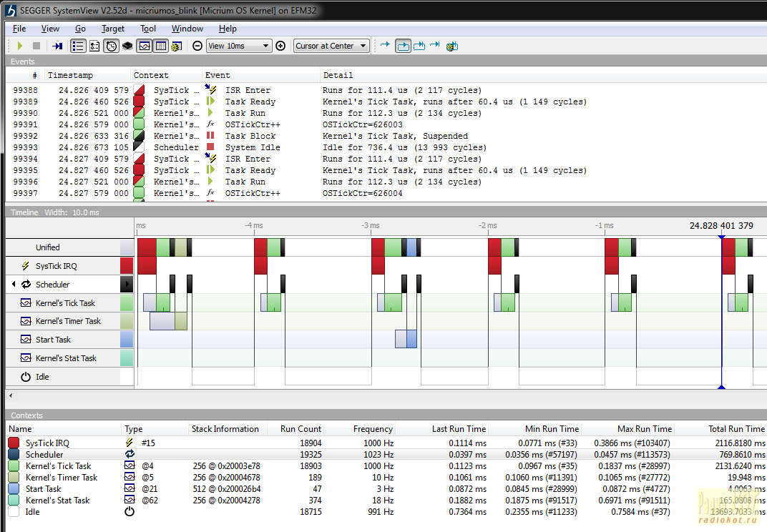
Task: Click the blue Start Task block in timeline
Action: pyautogui.click(x=412, y=339)
